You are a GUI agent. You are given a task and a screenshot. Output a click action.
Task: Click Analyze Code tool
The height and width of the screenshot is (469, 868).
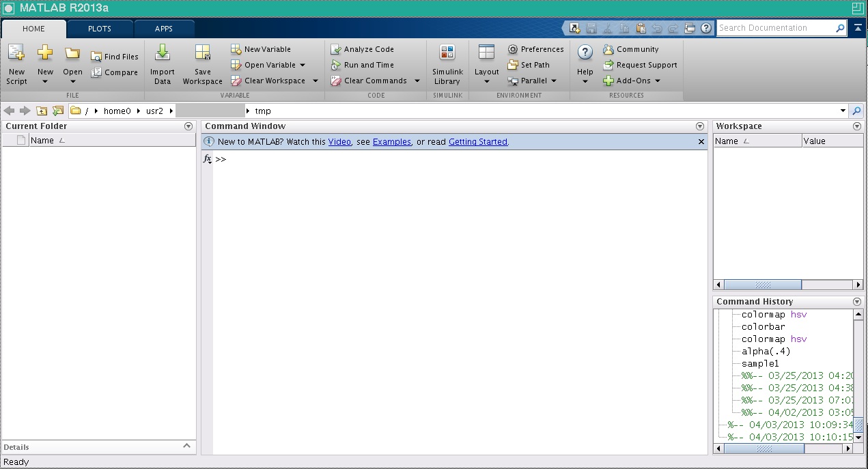point(363,49)
